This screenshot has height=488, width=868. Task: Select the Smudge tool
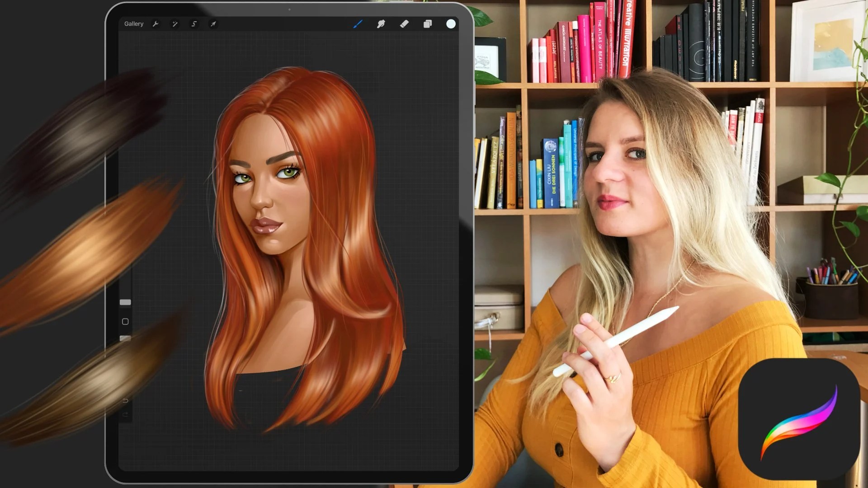[x=381, y=23]
